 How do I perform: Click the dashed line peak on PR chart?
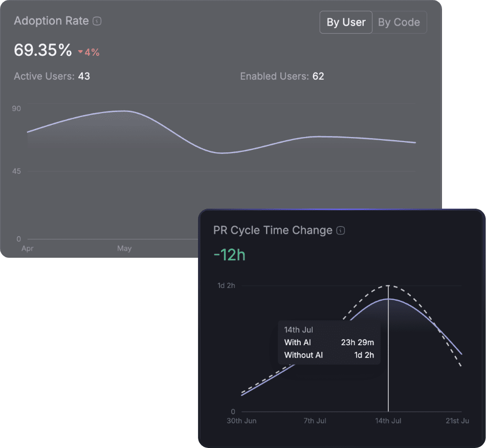pyautogui.click(x=388, y=285)
